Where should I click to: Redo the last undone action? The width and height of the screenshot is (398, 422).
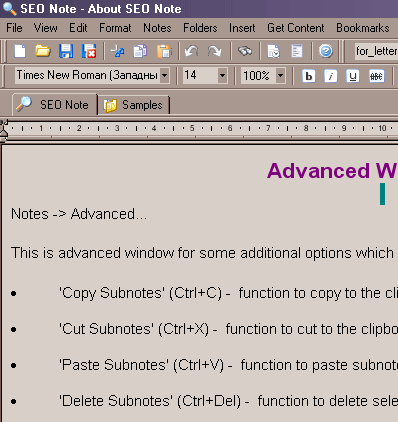214,51
